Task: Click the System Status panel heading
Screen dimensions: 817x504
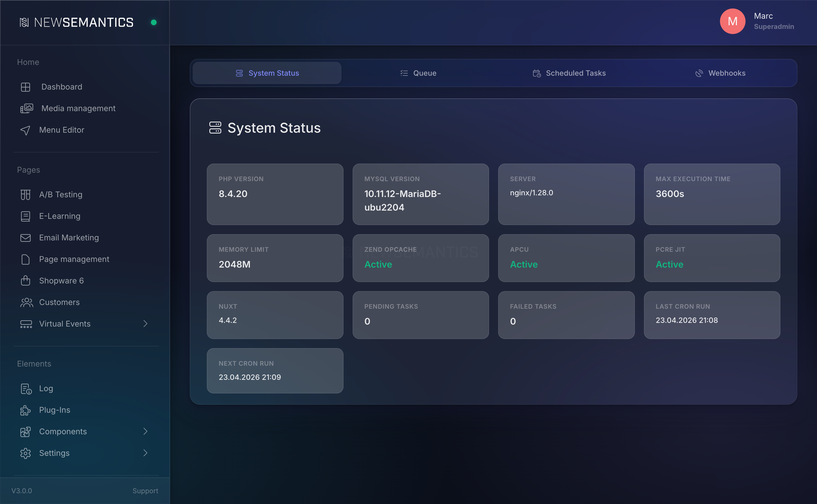Action: pyautogui.click(x=274, y=128)
